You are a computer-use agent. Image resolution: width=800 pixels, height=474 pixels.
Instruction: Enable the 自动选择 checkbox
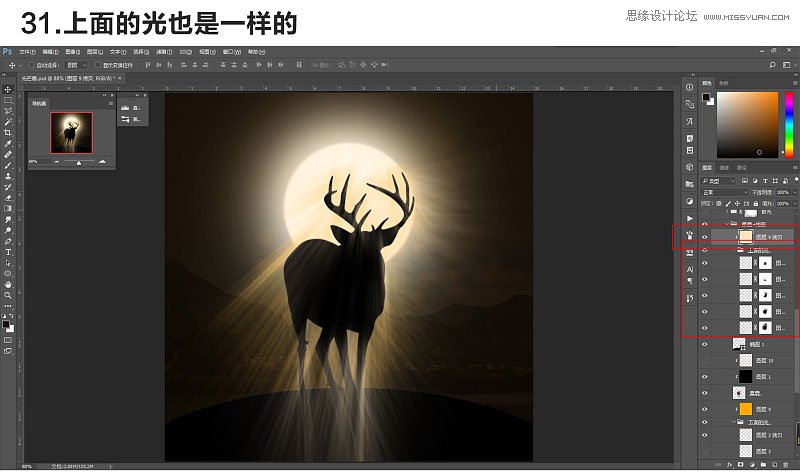point(32,65)
